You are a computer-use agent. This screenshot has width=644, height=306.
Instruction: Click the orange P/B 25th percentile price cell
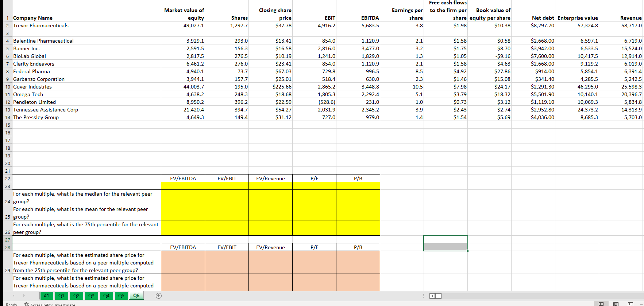pos(358,262)
